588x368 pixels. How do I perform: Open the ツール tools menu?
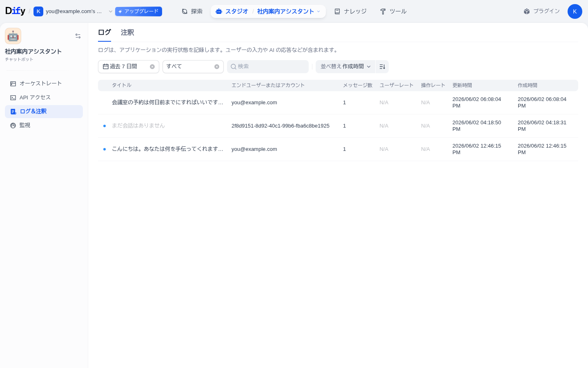click(x=393, y=11)
